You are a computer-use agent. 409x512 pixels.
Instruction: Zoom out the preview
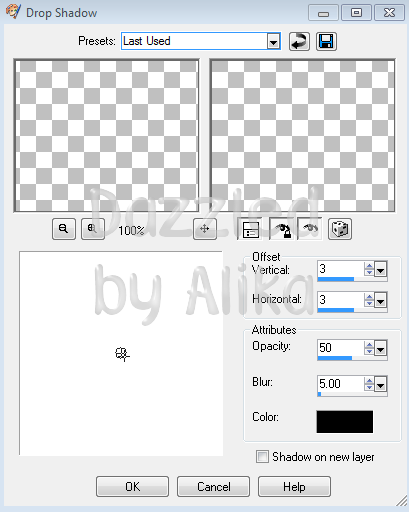point(64,229)
